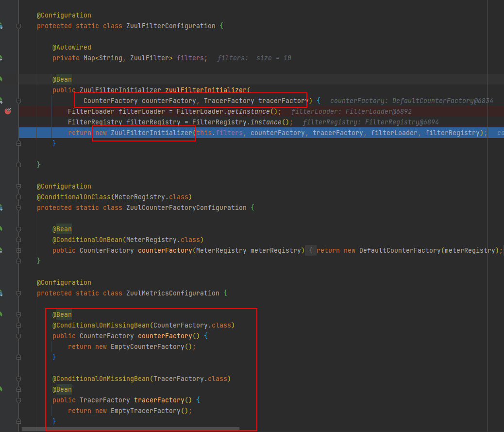Click Spring gutter icon beside ZuulMetricsConfiguration class

coord(1,293)
